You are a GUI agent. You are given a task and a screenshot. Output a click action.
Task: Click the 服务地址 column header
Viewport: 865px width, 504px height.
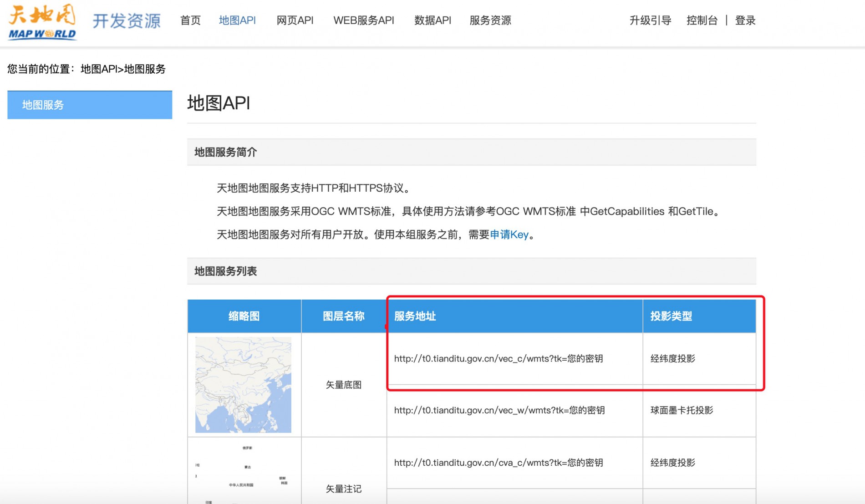[x=515, y=316]
